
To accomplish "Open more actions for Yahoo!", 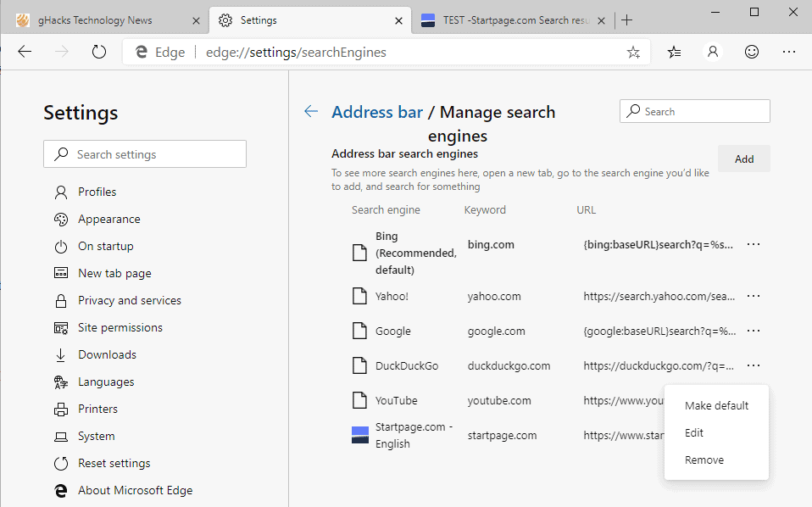I will (x=754, y=296).
